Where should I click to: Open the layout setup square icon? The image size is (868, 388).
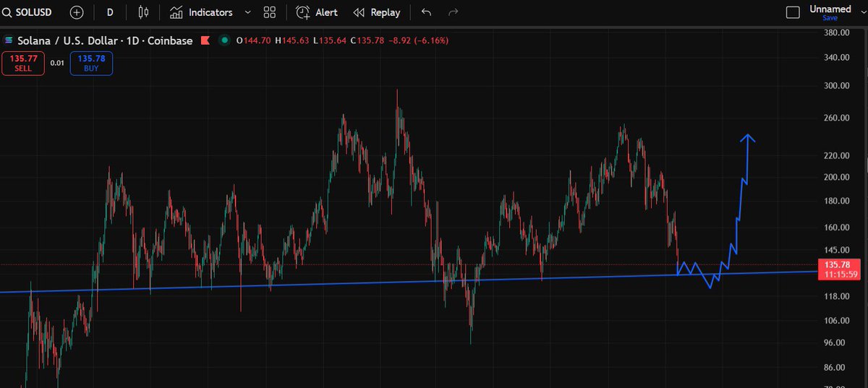point(793,12)
